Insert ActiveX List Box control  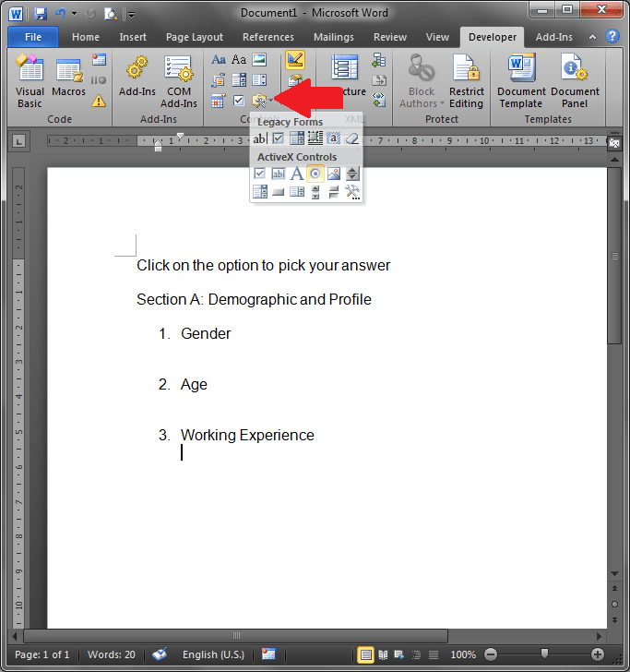point(297,192)
